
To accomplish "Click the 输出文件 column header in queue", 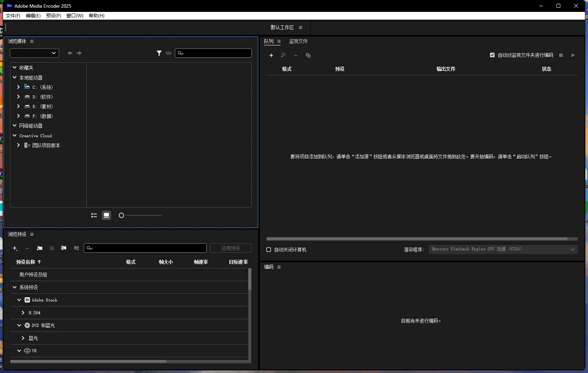I will (446, 69).
